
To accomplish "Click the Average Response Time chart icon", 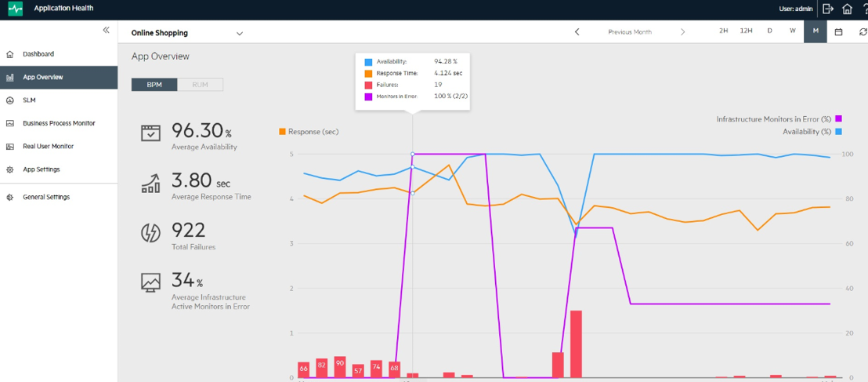I will pos(150,183).
